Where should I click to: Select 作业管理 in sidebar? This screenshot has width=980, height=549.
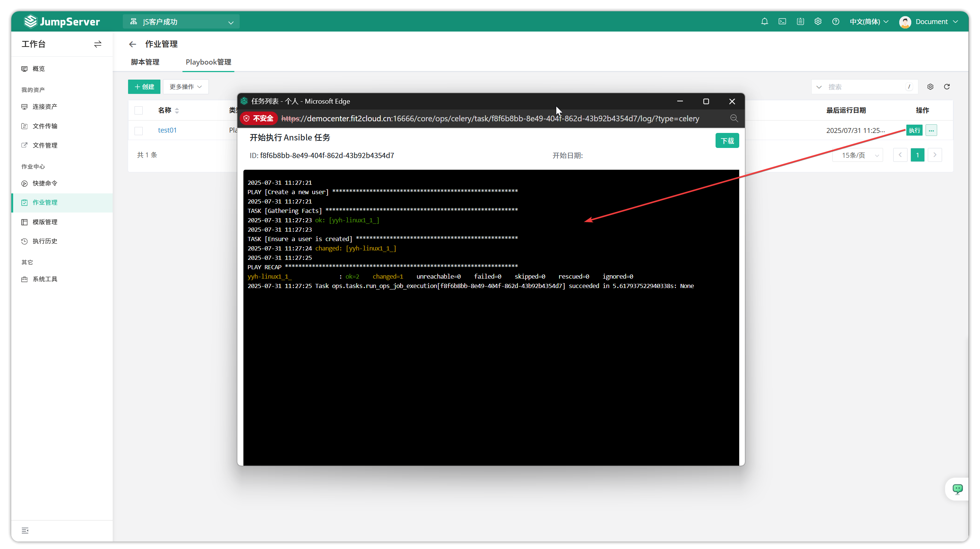[x=62, y=202]
